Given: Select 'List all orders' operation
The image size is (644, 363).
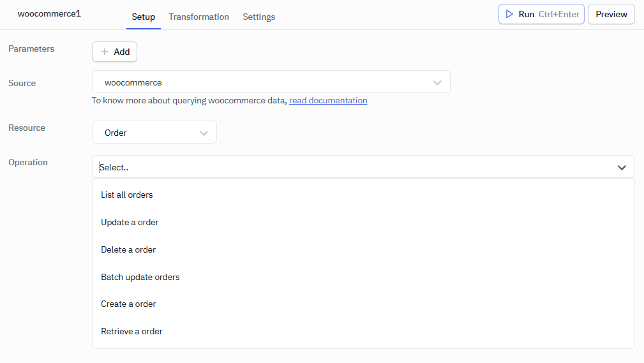Looking at the screenshot, I should [127, 195].
